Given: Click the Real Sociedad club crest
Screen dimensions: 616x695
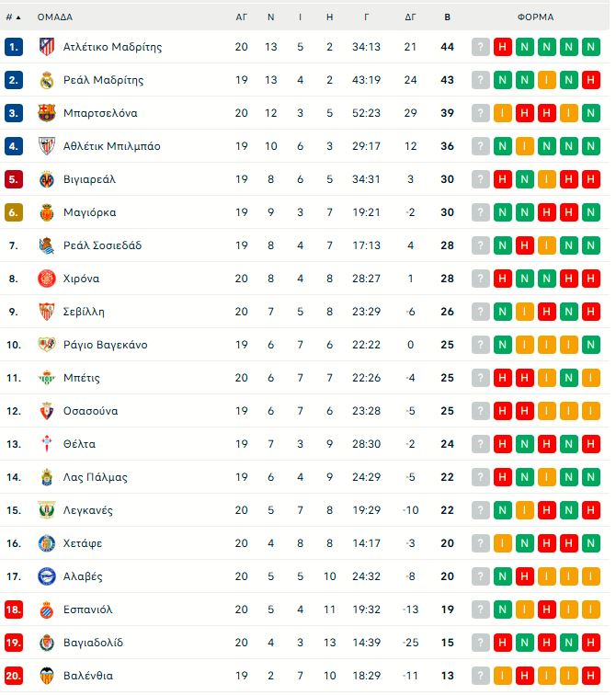Looking at the screenshot, I should pyautogui.click(x=46, y=245).
